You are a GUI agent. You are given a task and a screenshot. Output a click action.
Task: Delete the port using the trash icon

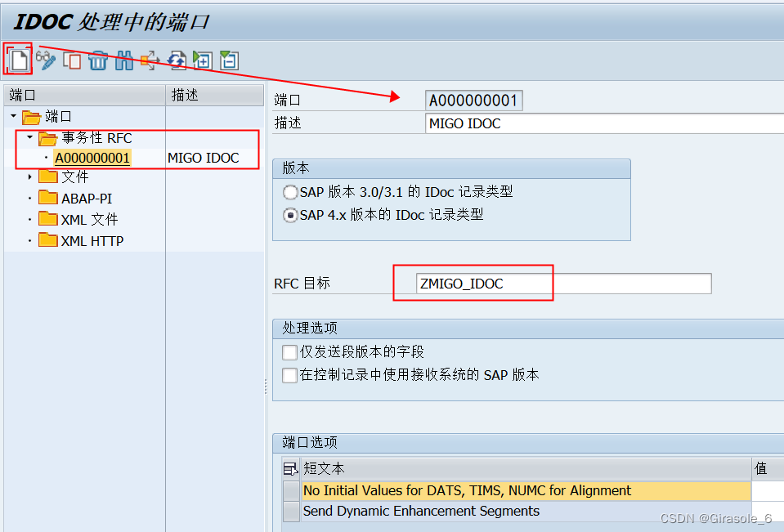(x=98, y=60)
